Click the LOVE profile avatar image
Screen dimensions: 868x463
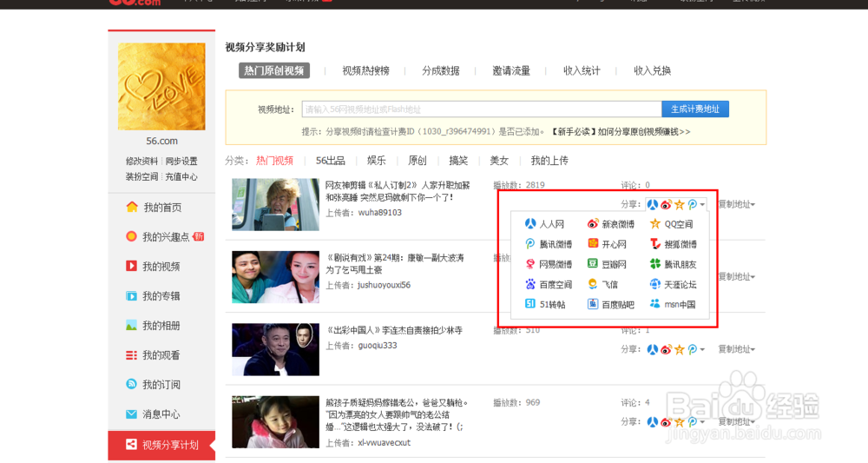161,87
